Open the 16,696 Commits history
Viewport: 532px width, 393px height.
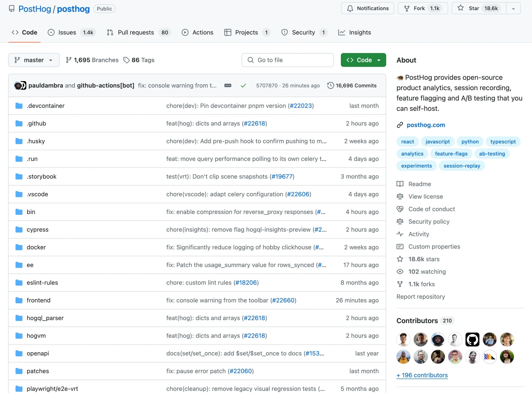click(x=352, y=86)
